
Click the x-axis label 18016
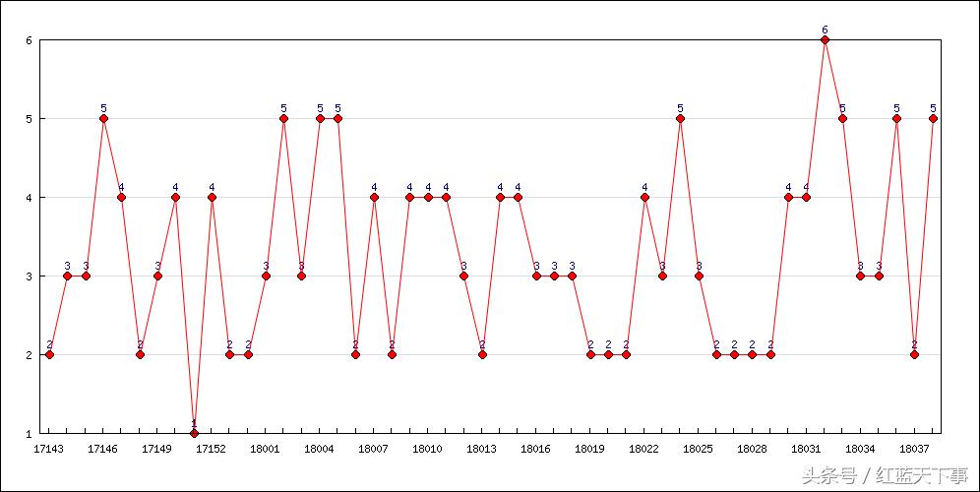pos(536,449)
